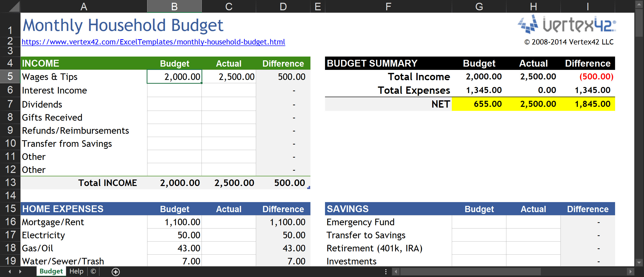Click the previous sheet navigation arrow

(10, 272)
